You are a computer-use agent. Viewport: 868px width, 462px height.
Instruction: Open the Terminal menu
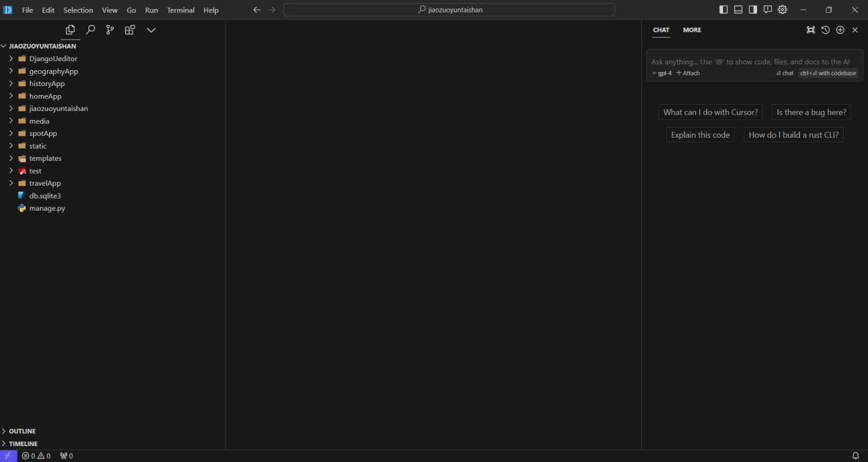[180, 10]
